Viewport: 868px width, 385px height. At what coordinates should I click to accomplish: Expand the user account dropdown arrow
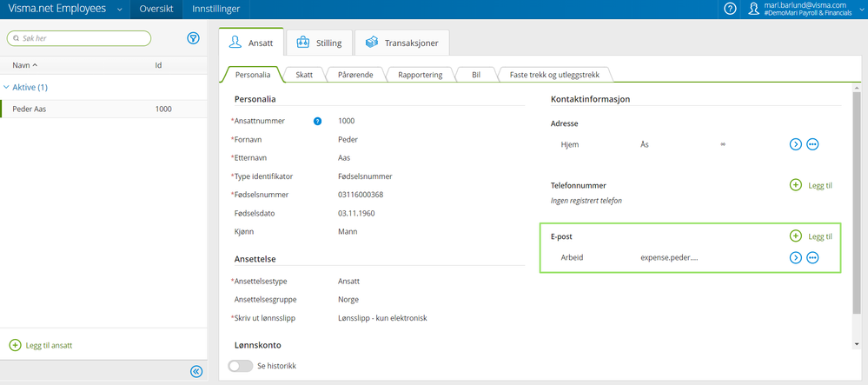pyautogui.click(x=861, y=10)
